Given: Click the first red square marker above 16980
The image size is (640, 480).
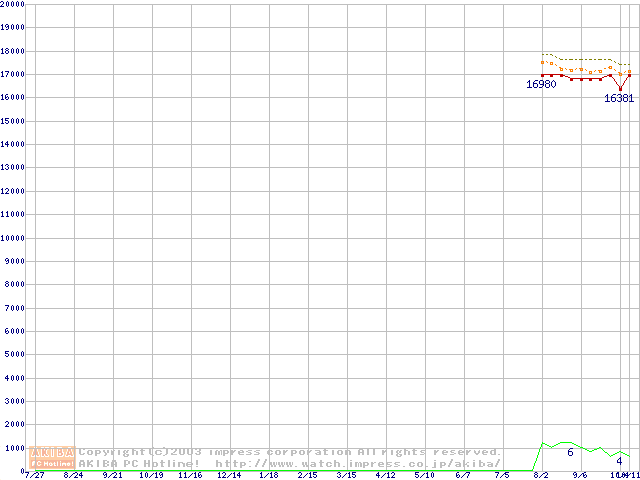Looking at the screenshot, I should tap(542, 75).
